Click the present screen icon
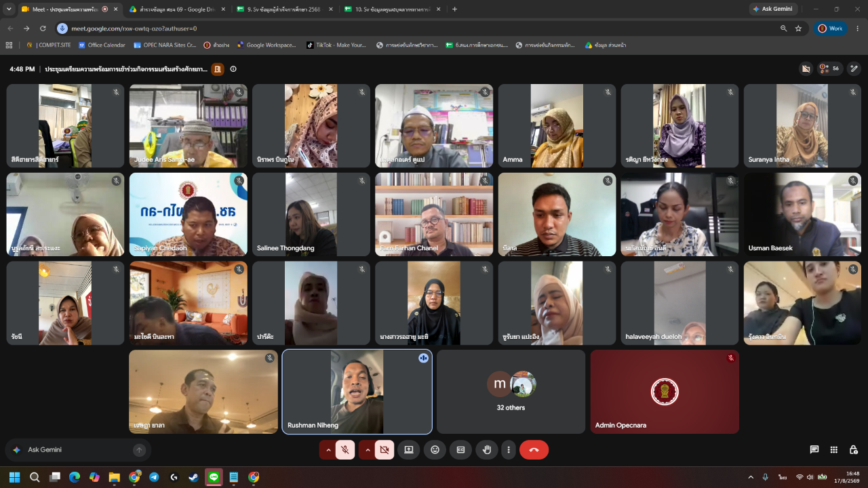 coord(409,449)
